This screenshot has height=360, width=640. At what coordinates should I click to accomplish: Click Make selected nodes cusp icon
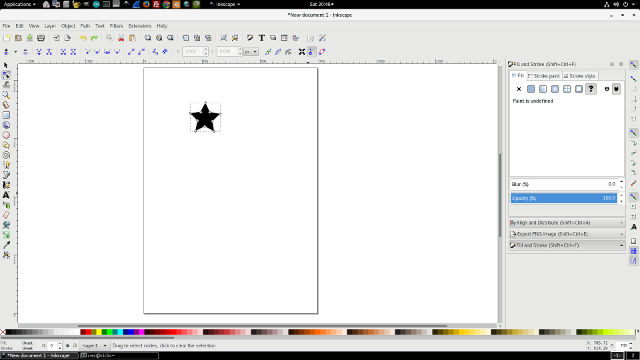point(88,52)
